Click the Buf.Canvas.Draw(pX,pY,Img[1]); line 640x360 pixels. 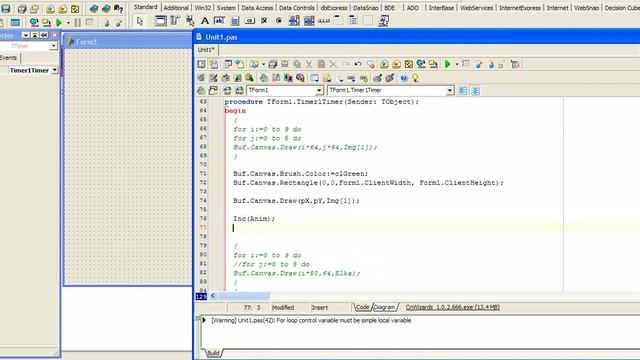[296, 201]
